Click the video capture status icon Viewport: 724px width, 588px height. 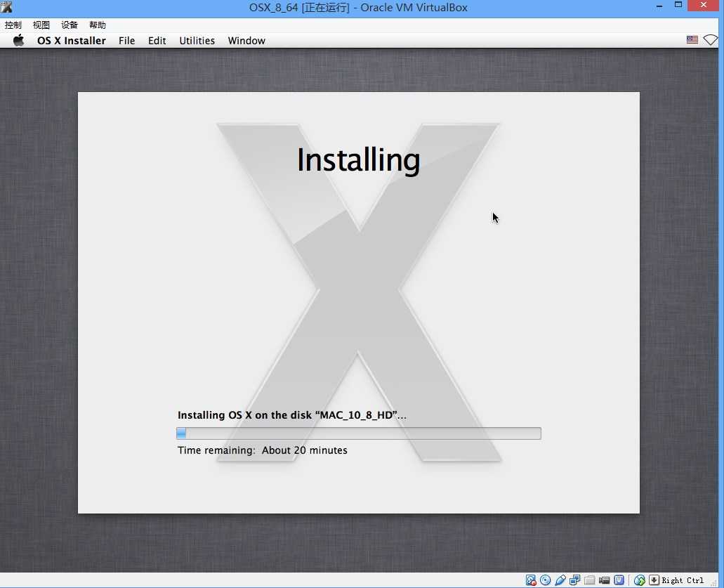[605, 580]
